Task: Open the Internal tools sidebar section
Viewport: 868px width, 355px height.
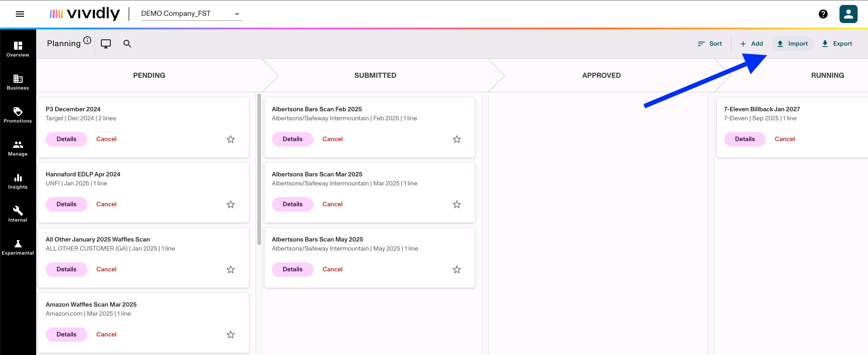Action: [18, 214]
